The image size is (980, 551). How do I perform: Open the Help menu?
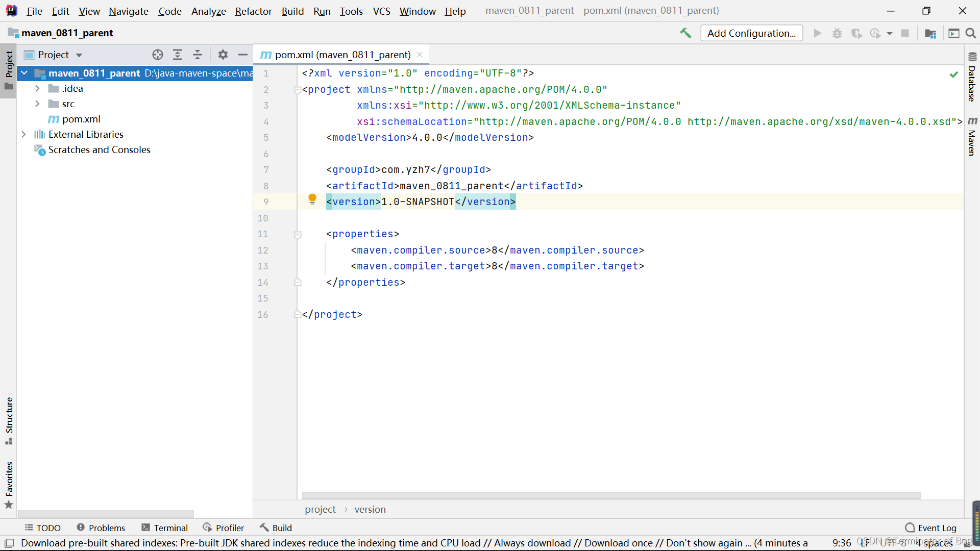click(x=455, y=11)
